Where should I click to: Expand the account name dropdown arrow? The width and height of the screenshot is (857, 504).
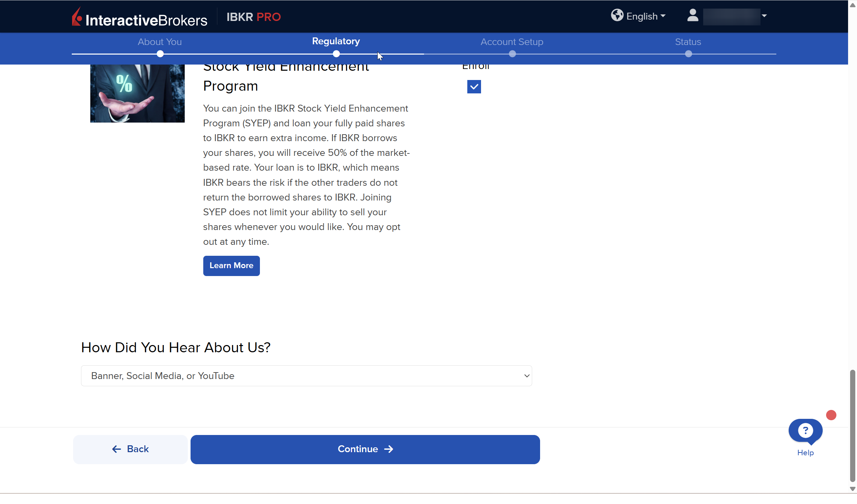tap(764, 16)
